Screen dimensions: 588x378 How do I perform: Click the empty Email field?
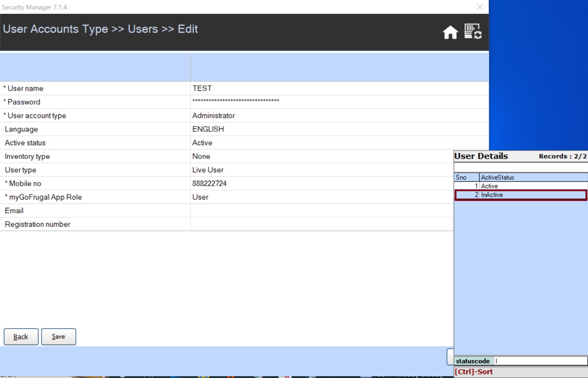(322, 210)
